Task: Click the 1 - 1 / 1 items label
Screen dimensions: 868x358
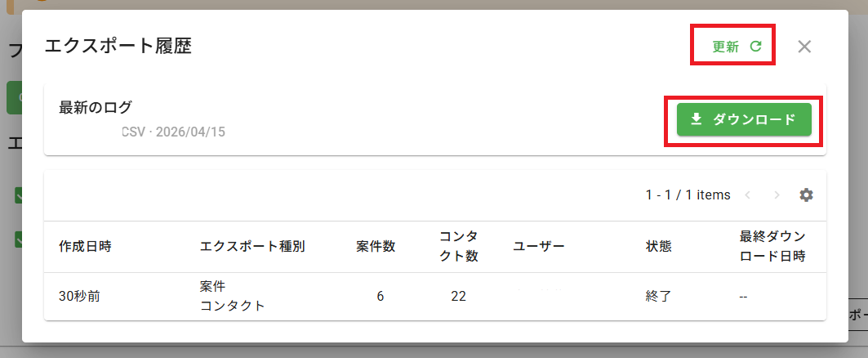Action: pos(688,195)
